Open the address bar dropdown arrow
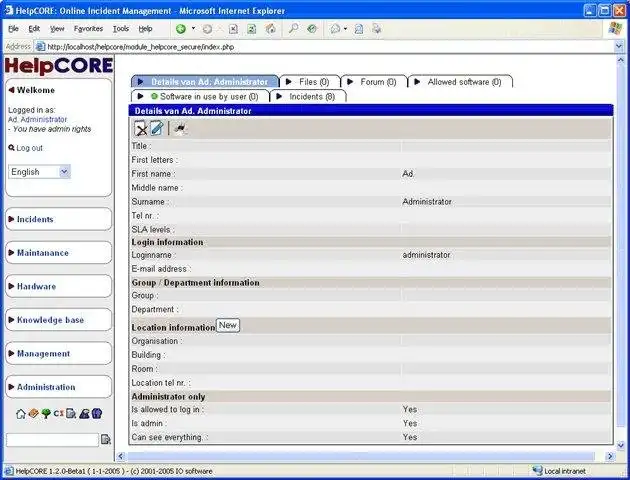630x480 pixels. pyautogui.click(x=619, y=47)
